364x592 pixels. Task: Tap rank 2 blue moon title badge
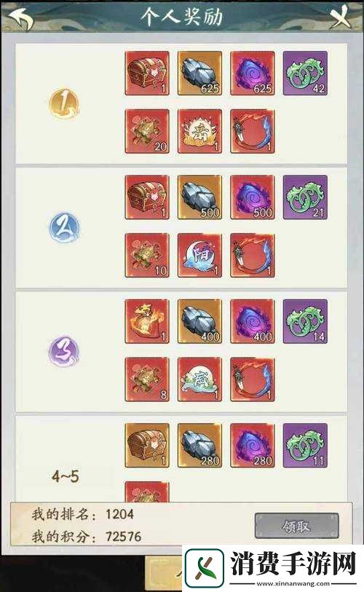coord(199,256)
